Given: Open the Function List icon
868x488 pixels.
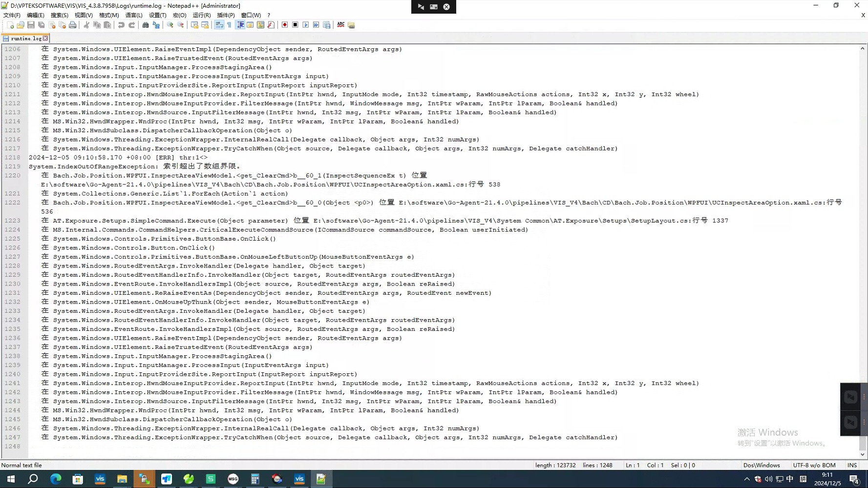Looking at the screenshot, I should pos(271,25).
